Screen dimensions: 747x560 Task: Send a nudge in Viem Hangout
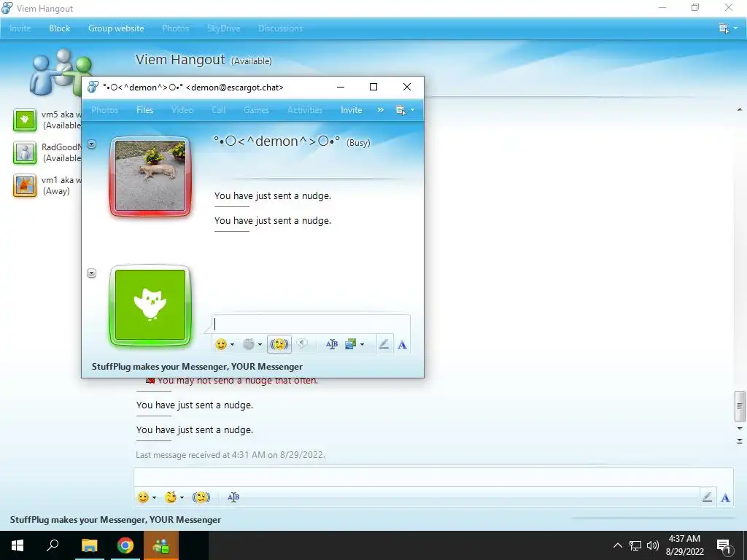coord(201,497)
